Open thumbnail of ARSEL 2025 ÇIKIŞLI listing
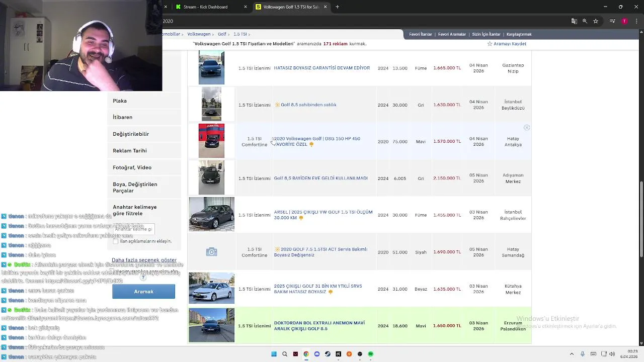 [211, 214]
